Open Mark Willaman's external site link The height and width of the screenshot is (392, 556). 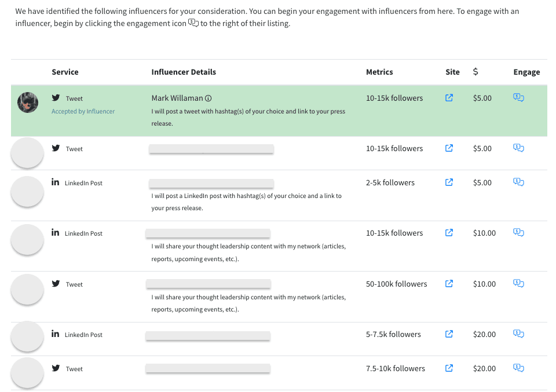pyautogui.click(x=449, y=98)
